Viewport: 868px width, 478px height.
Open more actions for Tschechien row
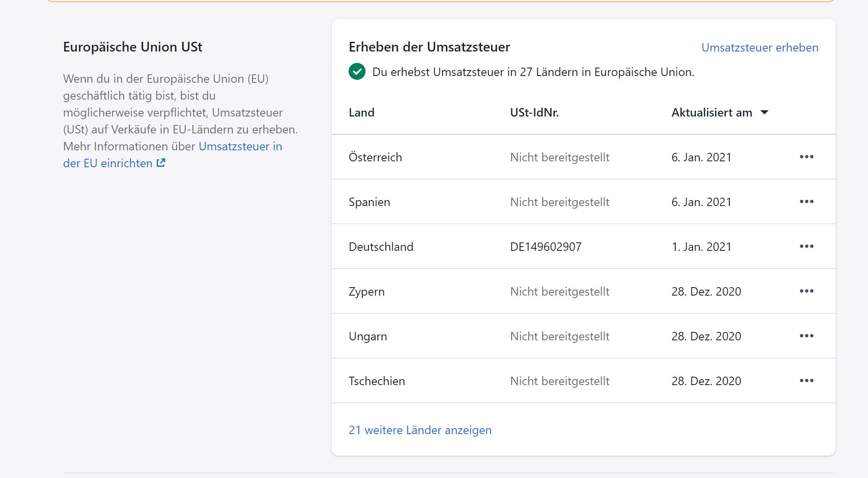(x=806, y=381)
